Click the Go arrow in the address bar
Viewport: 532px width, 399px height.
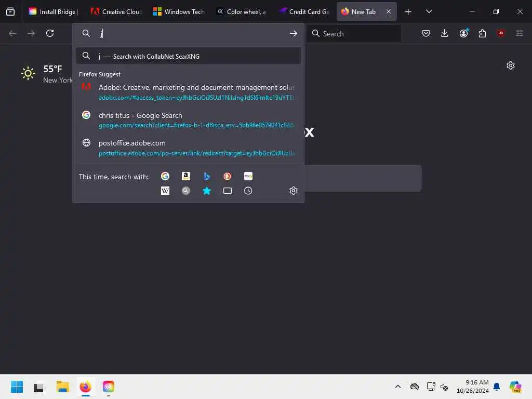[294, 33]
